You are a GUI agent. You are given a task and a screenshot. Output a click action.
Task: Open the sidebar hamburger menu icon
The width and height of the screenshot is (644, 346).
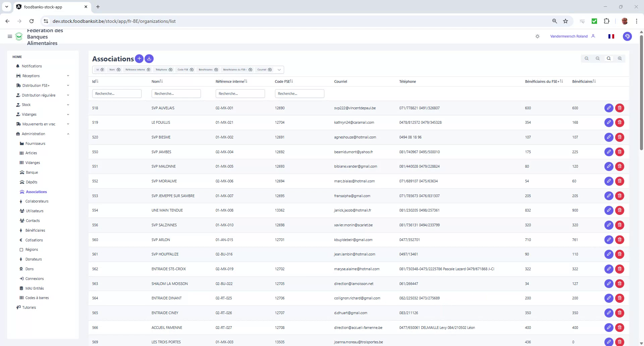[x=10, y=36]
